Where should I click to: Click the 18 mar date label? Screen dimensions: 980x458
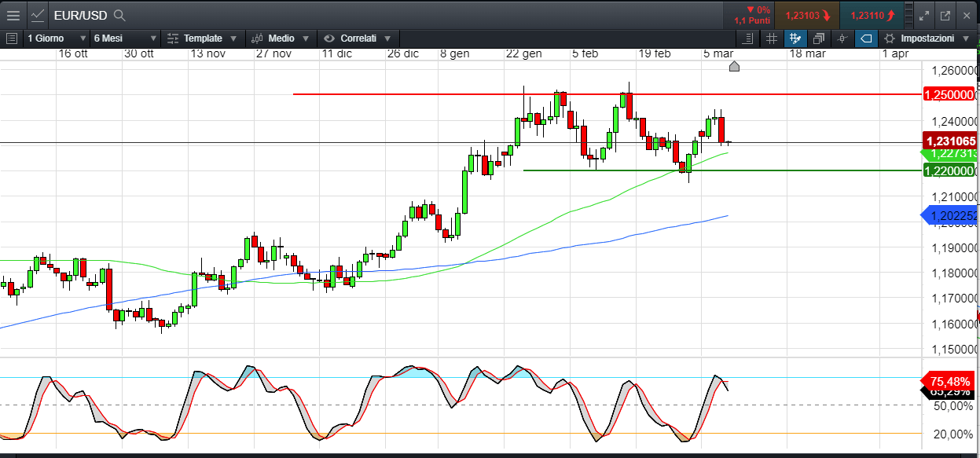pyautogui.click(x=807, y=53)
